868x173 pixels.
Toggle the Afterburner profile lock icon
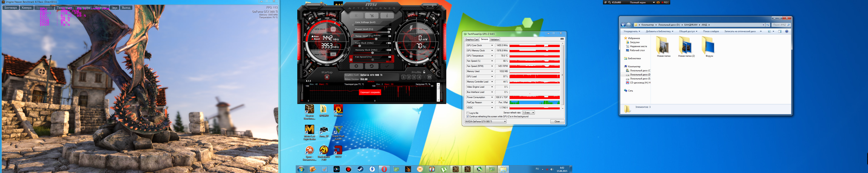424,72
